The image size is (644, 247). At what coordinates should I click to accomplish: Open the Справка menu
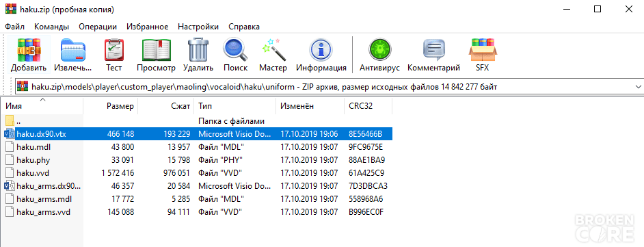(244, 27)
